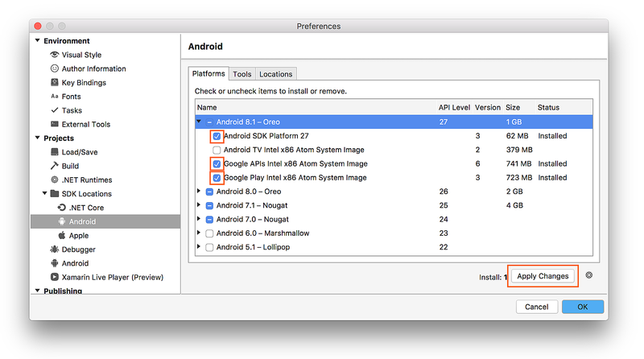Enable Android TV Intel x86 Atom System Image
The image size is (644, 359).
[217, 150]
